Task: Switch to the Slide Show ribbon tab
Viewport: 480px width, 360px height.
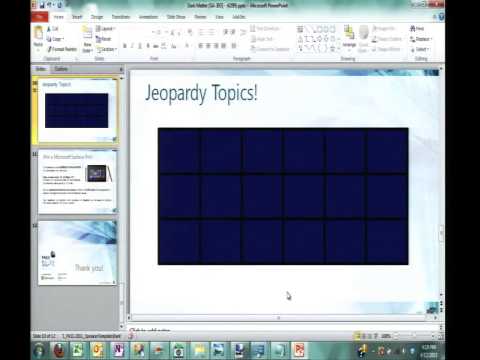Action: [176, 17]
